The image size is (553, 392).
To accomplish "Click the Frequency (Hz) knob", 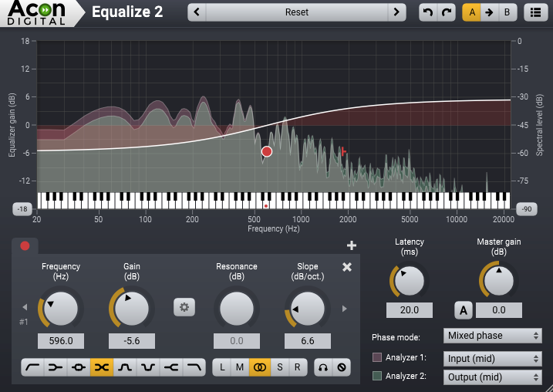I will pos(61,309).
